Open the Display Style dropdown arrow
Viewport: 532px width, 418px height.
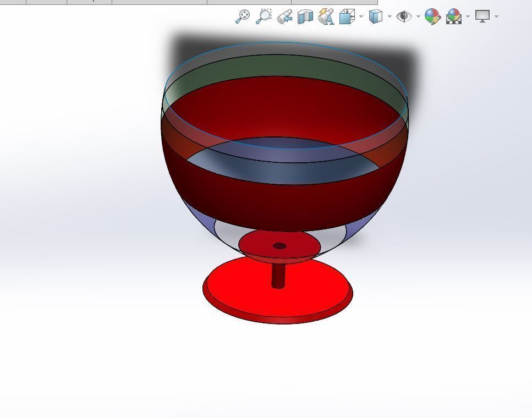(x=390, y=16)
